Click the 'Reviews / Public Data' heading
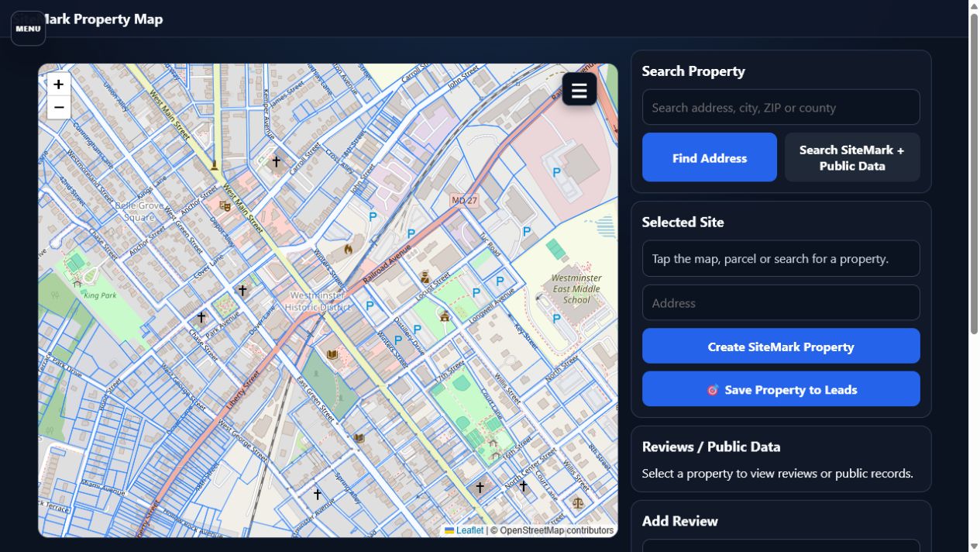This screenshot has height=552, width=980. 711,447
